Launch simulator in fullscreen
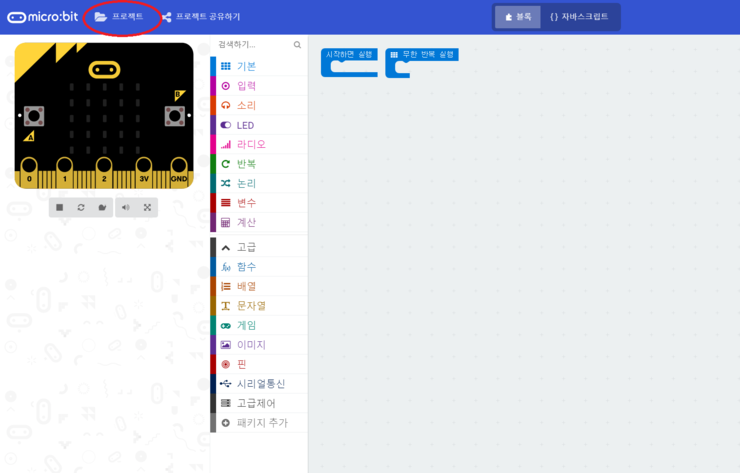Screen dimensions: 740x473 pos(147,207)
